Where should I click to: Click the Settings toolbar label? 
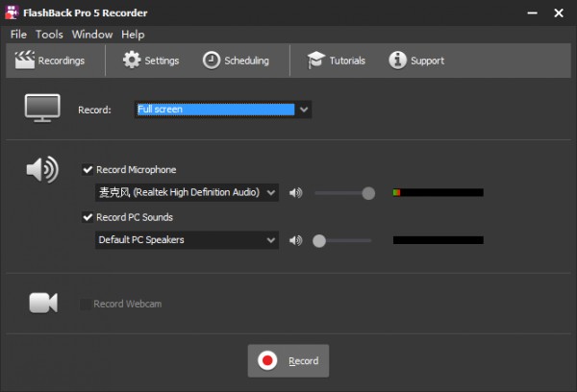click(x=162, y=61)
